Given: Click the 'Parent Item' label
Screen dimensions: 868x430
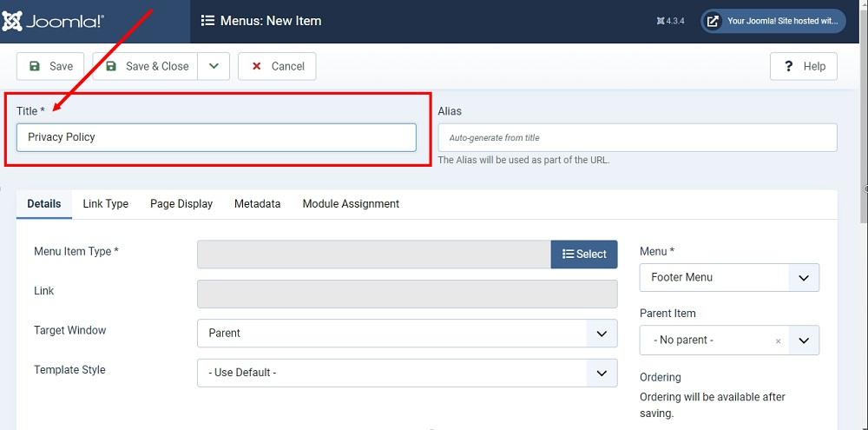Looking at the screenshot, I should (x=667, y=313).
